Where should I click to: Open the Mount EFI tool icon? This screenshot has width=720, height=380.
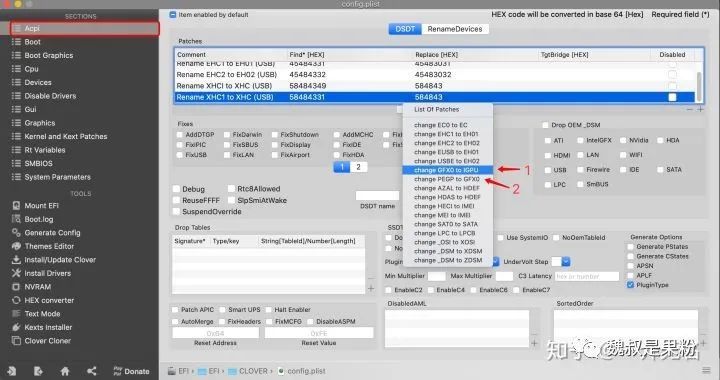[x=16, y=206]
